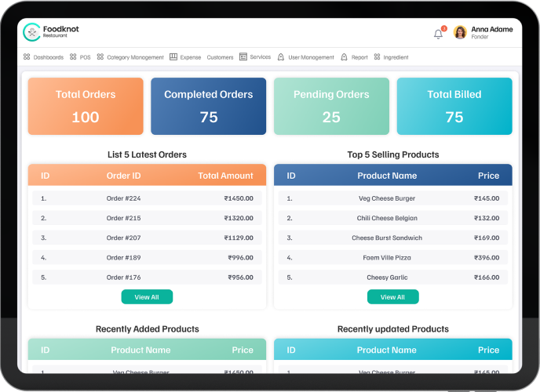Open the notifications bell icon
The height and width of the screenshot is (392, 540).
[x=438, y=34]
